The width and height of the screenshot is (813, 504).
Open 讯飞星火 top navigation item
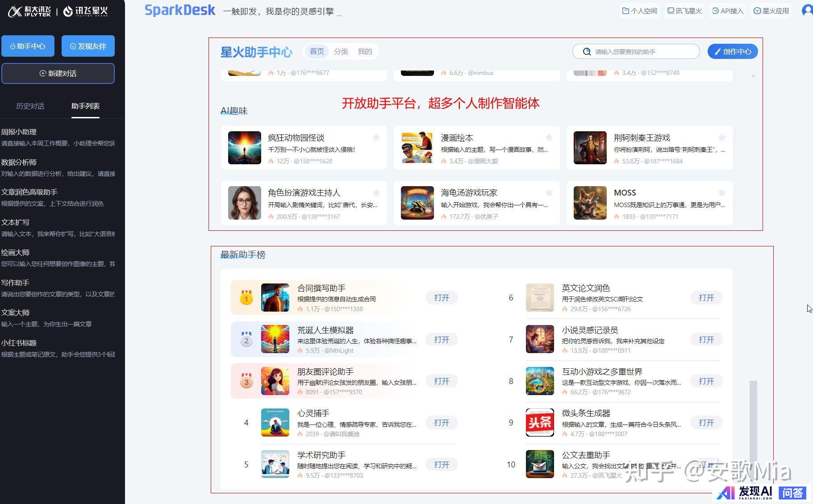coord(684,11)
